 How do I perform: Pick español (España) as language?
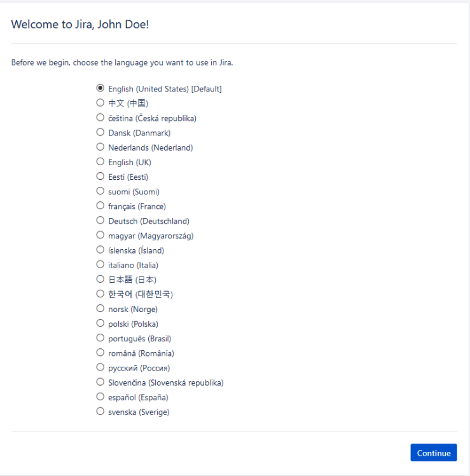(100, 397)
